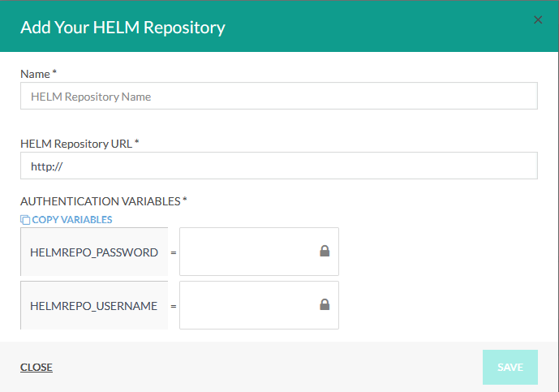This screenshot has width=559, height=392.
Task: Click the lock icon in the HELMREPO_PASSWORD value field
Action: coord(325,252)
